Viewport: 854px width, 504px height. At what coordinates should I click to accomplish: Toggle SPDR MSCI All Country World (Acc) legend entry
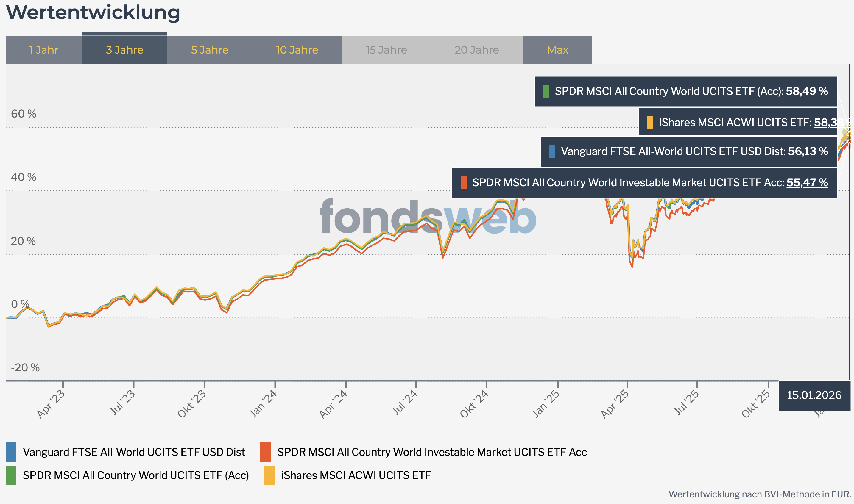tap(136, 475)
